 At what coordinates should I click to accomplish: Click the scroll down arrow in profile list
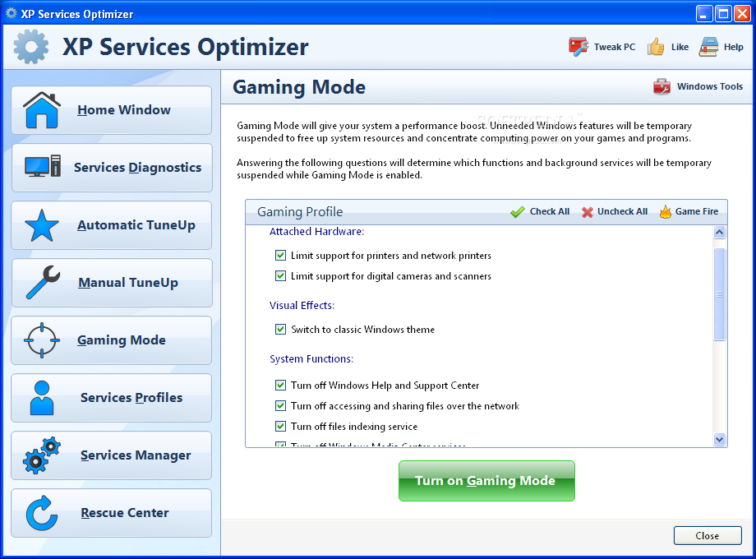point(719,439)
